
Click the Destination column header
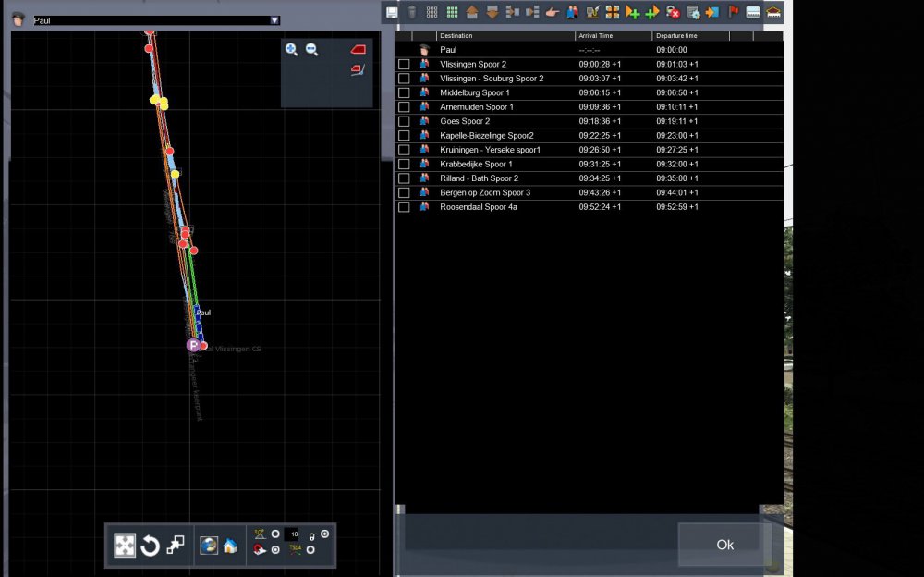(504, 36)
